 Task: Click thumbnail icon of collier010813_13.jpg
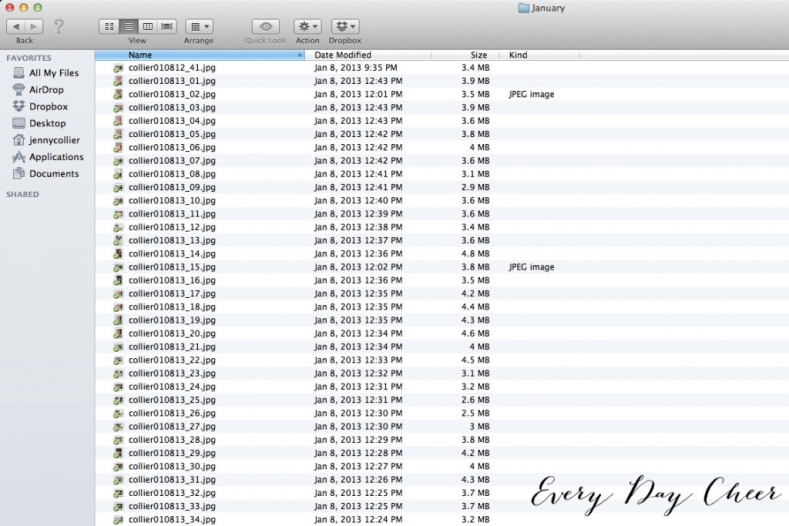[x=118, y=240]
